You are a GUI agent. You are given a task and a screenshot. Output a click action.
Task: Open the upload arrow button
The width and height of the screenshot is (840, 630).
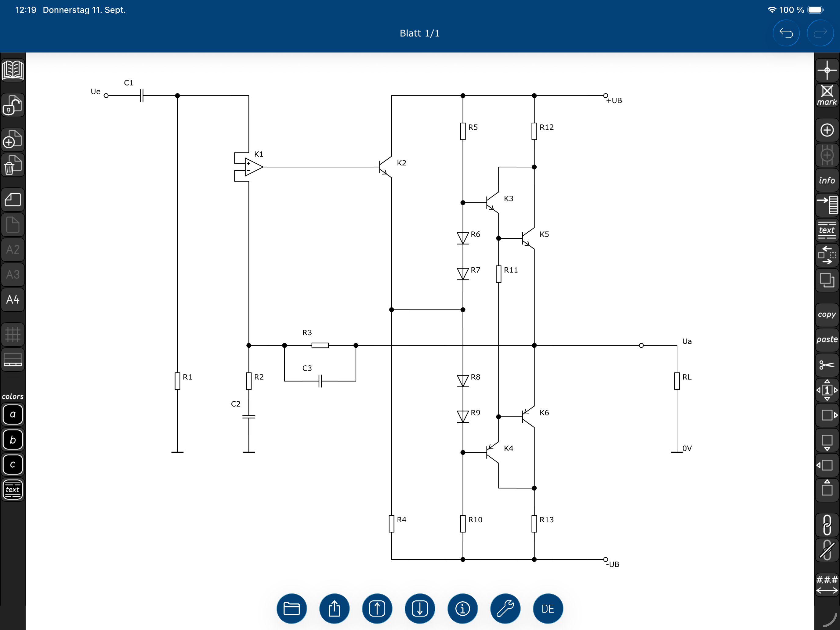point(377,608)
